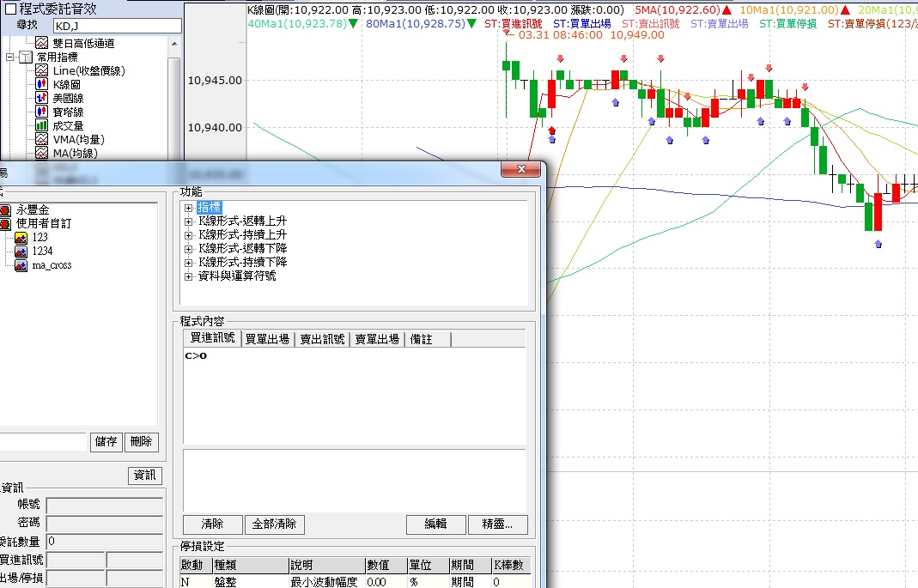
Task: Select the ma_cross strategy icon
Action: [x=21, y=265]
